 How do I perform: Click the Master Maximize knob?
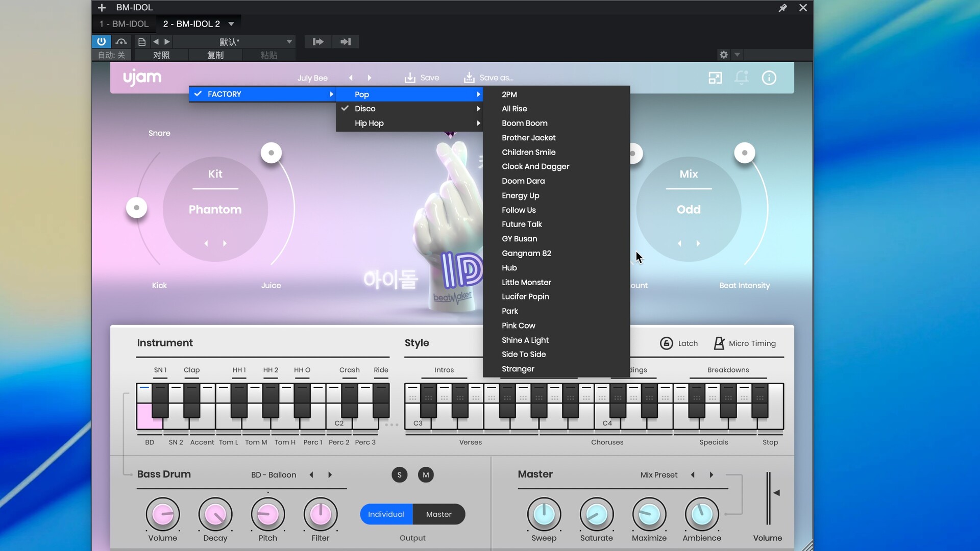(649, 514)
